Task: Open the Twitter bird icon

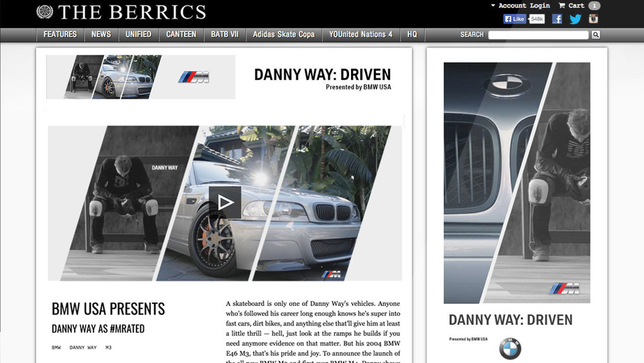Action: pyautogui.click(x=575, y=19)
